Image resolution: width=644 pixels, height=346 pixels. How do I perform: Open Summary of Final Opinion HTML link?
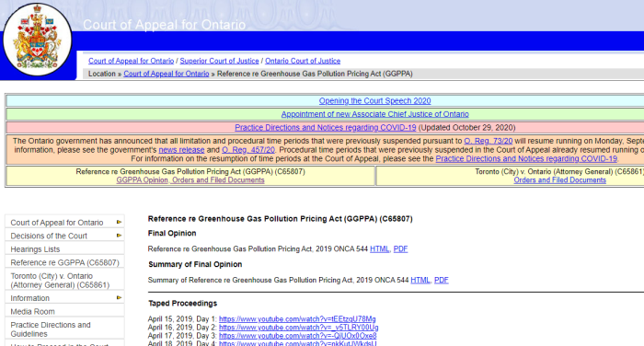pos(420,280)
